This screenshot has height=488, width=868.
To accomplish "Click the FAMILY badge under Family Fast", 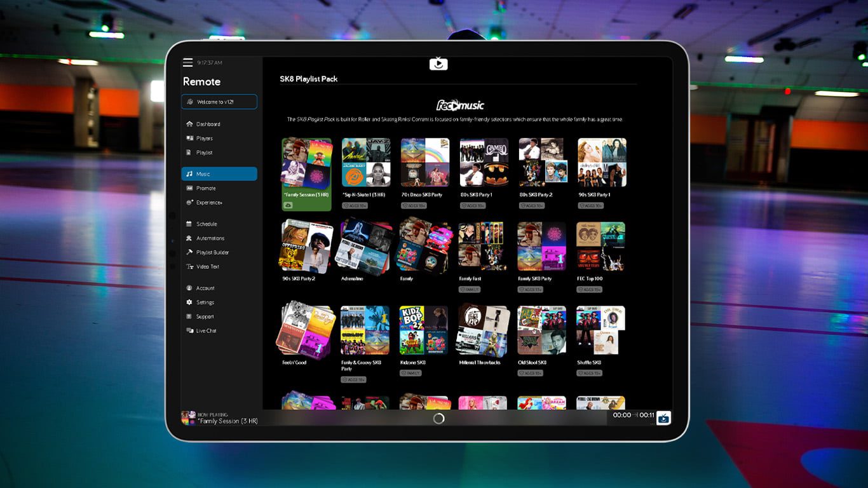I will point(470,290).
